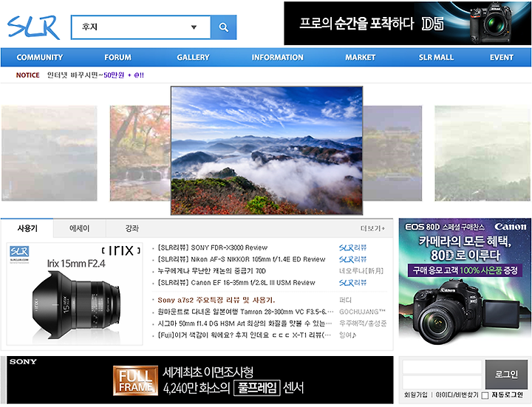The width and height of the screenshot is (532, 407).
Task: Switch to the 에세이 tab
Action: coord(79,228)
